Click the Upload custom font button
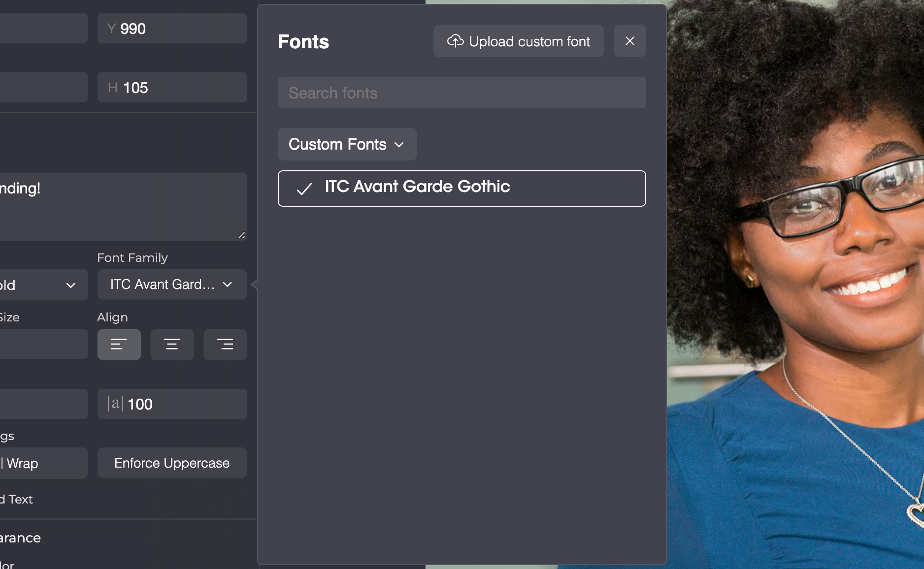This screenshot has height=569, width=924. pos(518,41)
